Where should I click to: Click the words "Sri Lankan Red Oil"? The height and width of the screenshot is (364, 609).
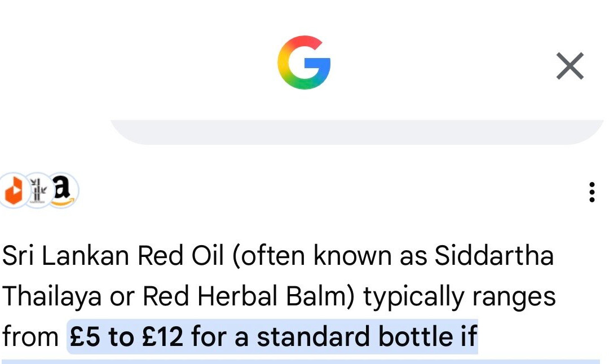113,256
